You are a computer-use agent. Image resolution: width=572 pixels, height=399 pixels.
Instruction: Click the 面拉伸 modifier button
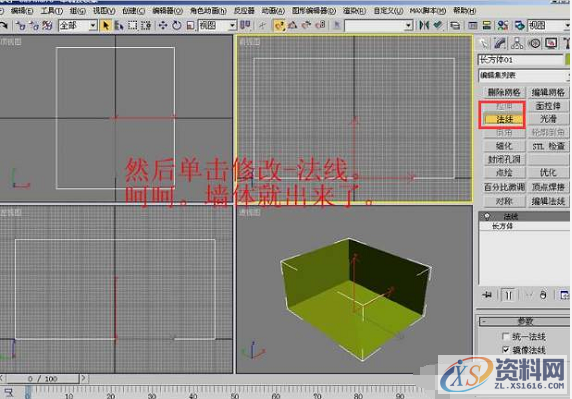(548, 106)
